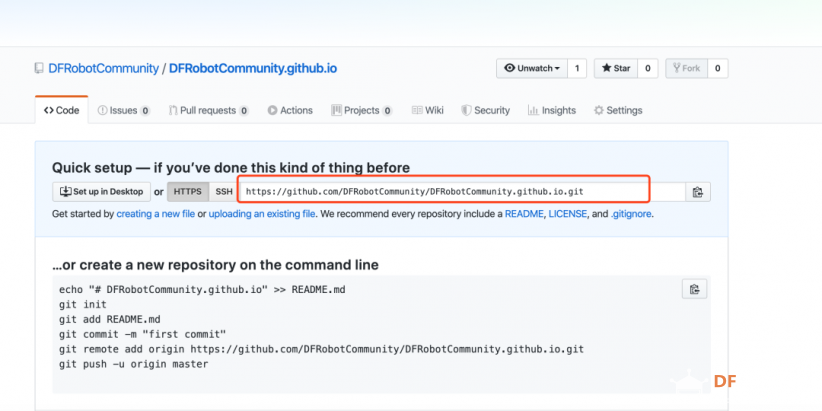The width and height of the screenshot is (822, 411).
Task: Copy the command line snippet via clipboard icon
Action: [695, 289]
